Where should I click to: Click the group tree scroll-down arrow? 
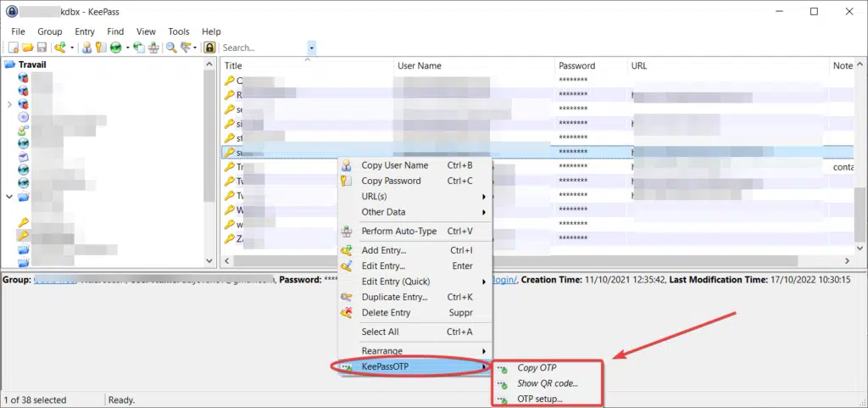click(209, 260)
